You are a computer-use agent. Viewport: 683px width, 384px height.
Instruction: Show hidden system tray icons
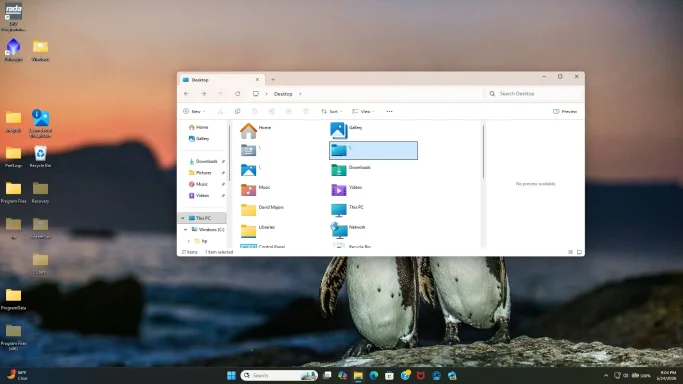pyautogui.click(x=606, y=375)
